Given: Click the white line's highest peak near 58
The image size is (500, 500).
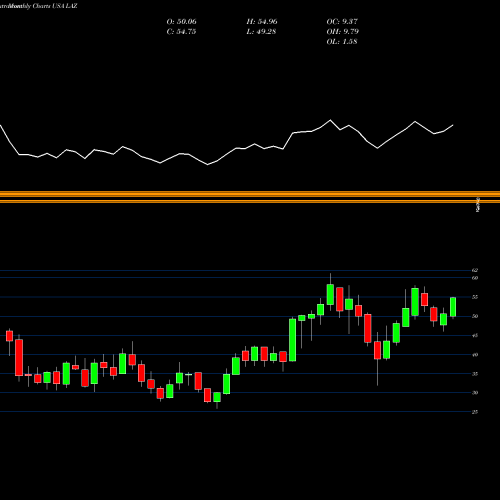Looking at the screenshot, I should (331, 120).
